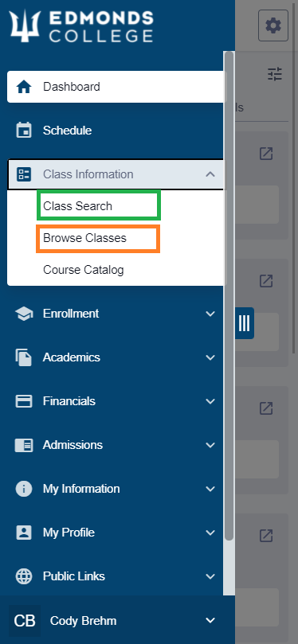Viewport: 298px width, 644px height.
Task: Expand the Enrollment menu chevron
Action: (x=210, y=314)
